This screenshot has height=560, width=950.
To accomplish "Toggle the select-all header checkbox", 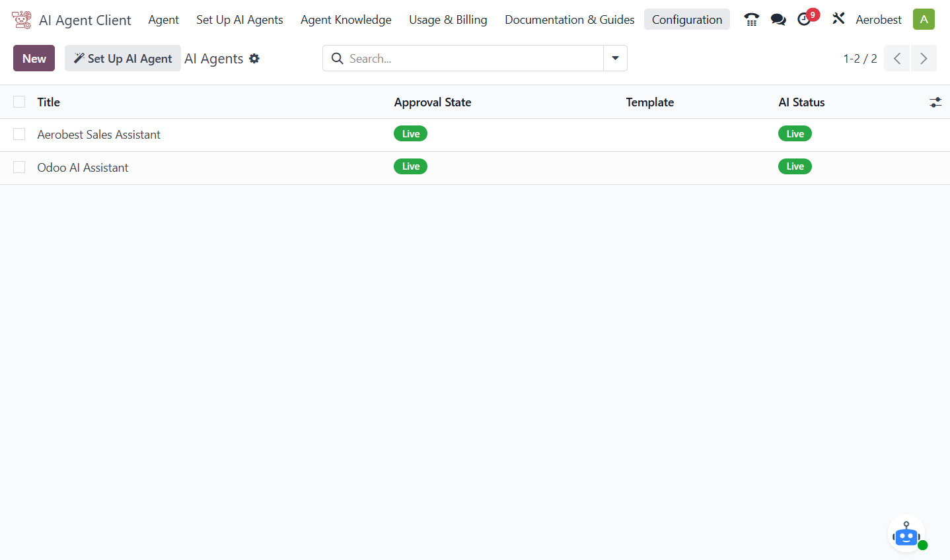I will 19,102.
